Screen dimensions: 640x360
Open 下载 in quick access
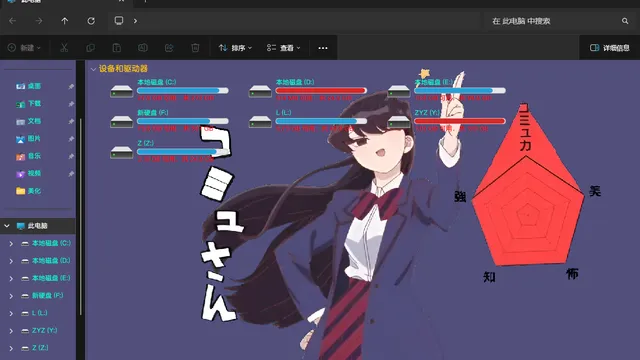coord(34,104)
